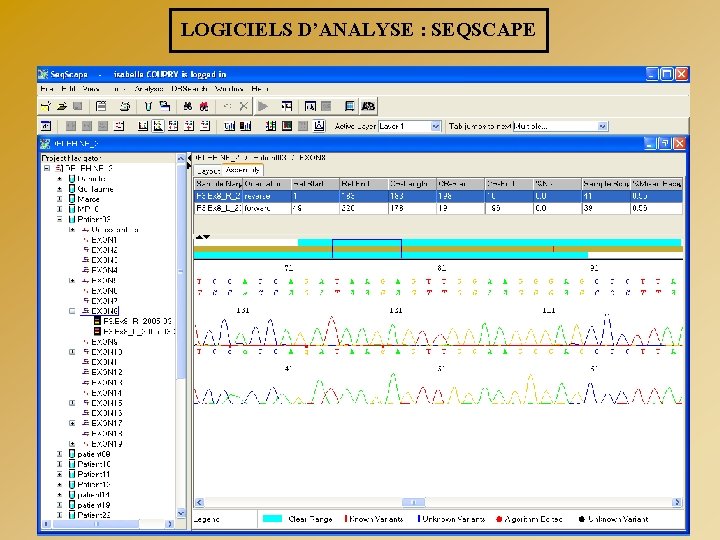720x540 pixels.
Task: Select EXON4 in the project navigator
Action: pyautogui.click(x=104, y=270)
